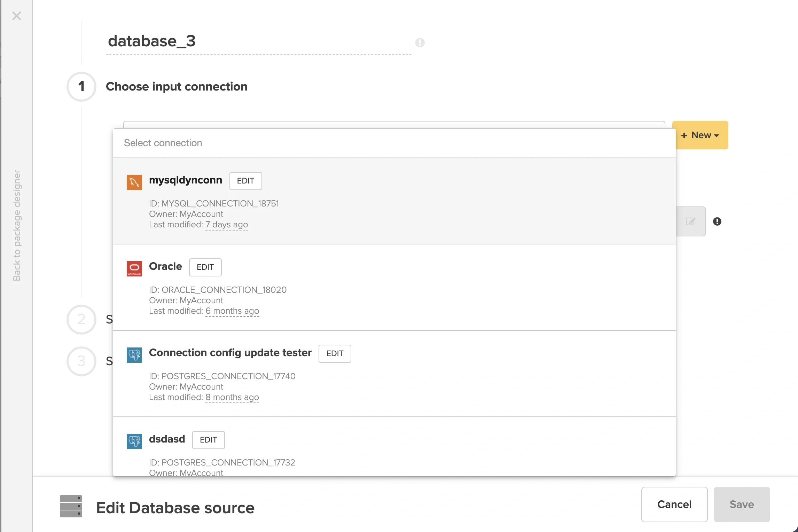Click ID ORACLE_CONNECTION_18020 text

(x=218, y=290)
